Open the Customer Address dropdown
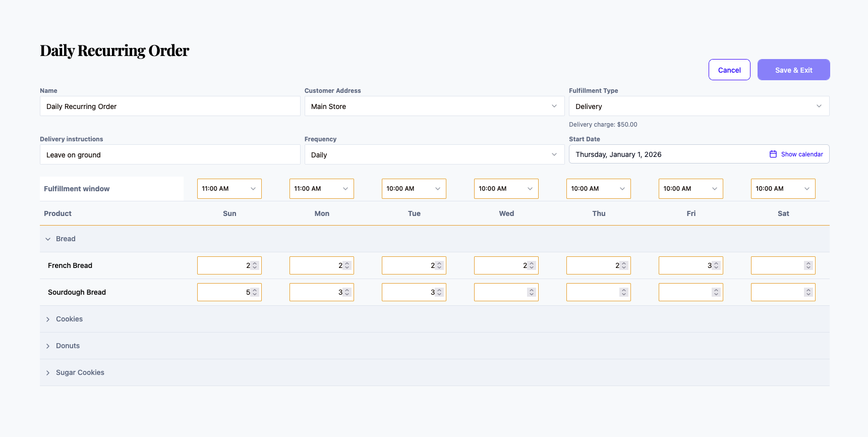Screen dimensions: 868x437 [x=434, y=106]
